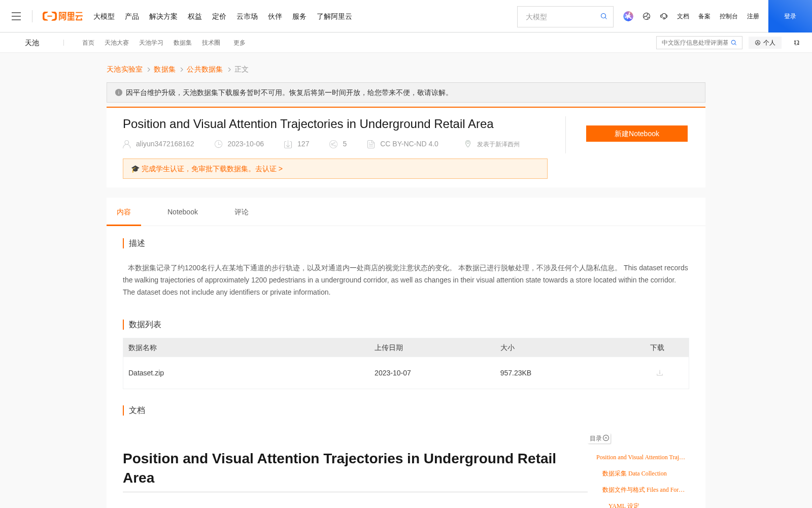Open the 产品 menu
The image size is (812, 508).
point(132,16)
